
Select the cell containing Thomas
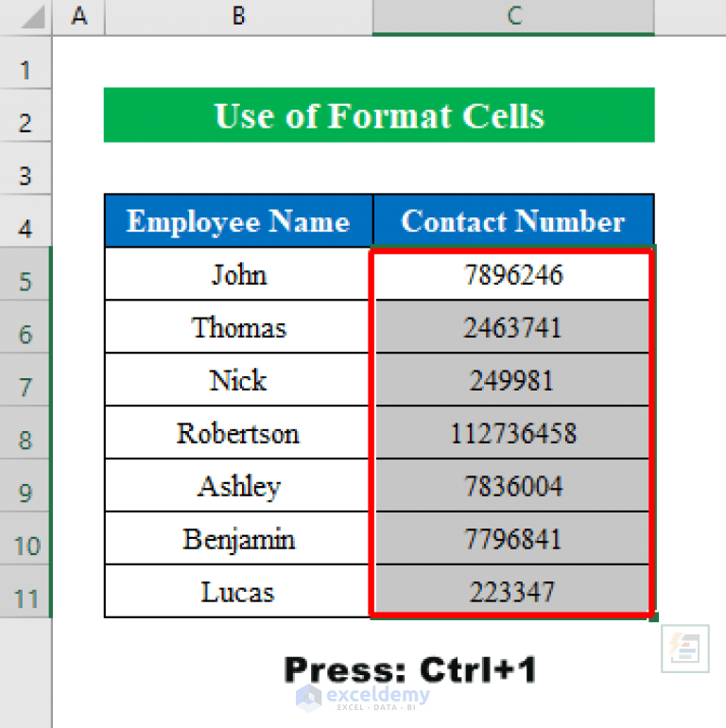(x=238, y=327)
